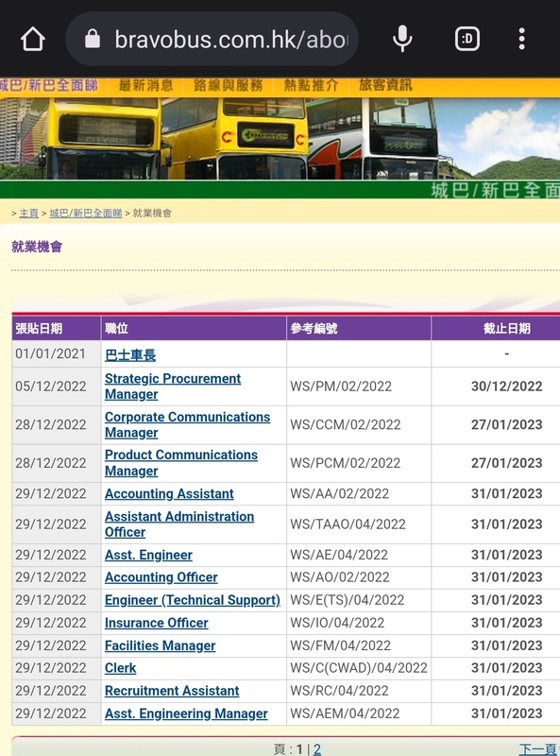Open Asst. Engineering Manager posting
The width and height of the screenshot is (560, 756).
click(186, 713)
